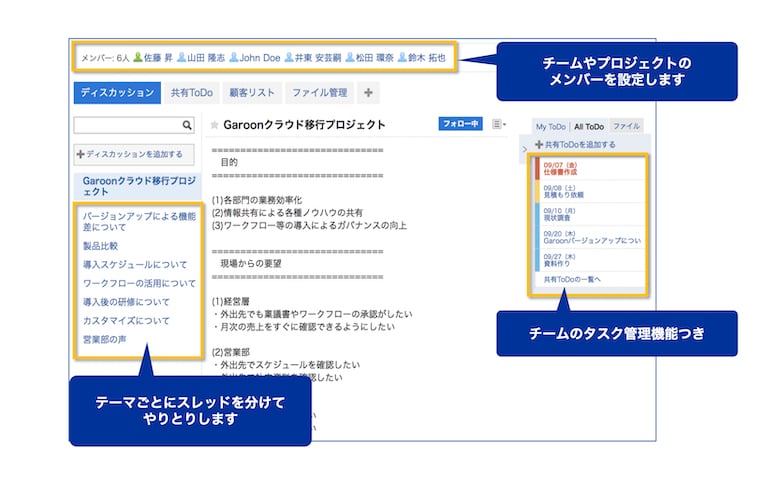Viewport: 780px width, 480px height.
Task: Open the 09/20 Garoonバージョンアップ ToDo
Action: click(x=590, y=237)
